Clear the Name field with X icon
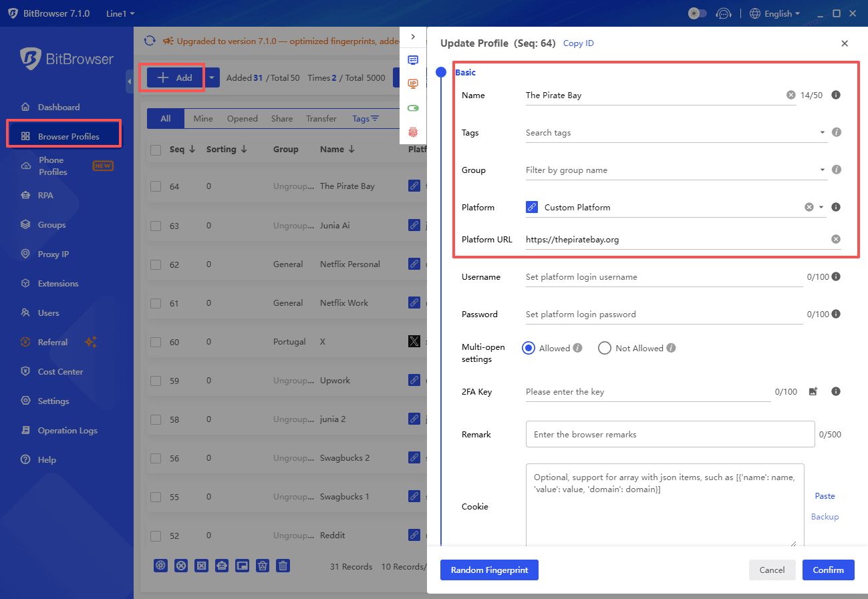 (791, 95)
